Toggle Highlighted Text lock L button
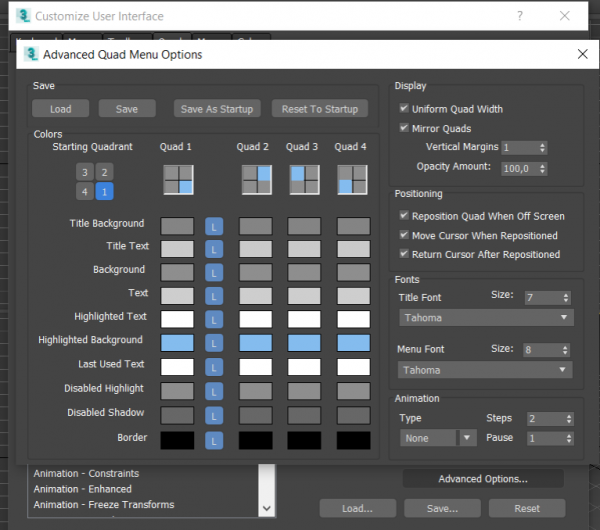 [214, 320]
